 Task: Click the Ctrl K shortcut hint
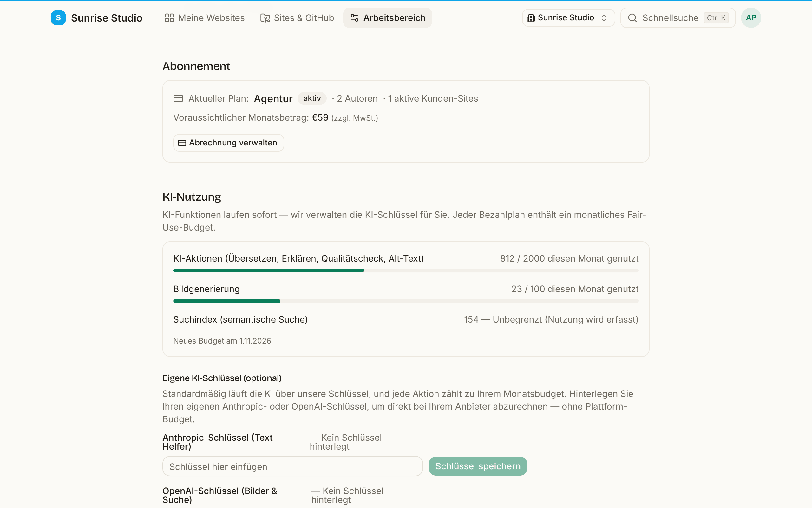coord(716,18)
